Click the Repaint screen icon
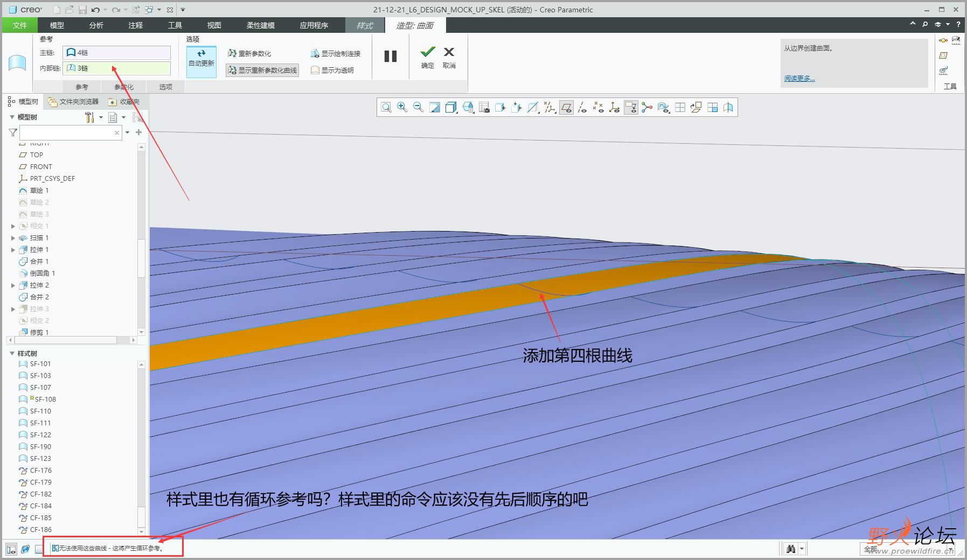967x560 pixels. tap(434, 108)
